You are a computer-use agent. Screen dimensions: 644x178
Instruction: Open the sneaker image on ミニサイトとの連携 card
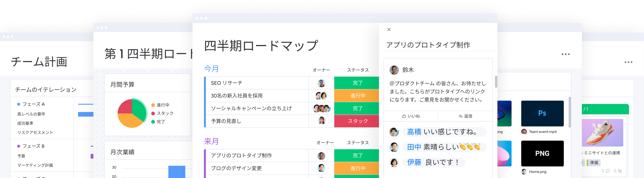602,133
